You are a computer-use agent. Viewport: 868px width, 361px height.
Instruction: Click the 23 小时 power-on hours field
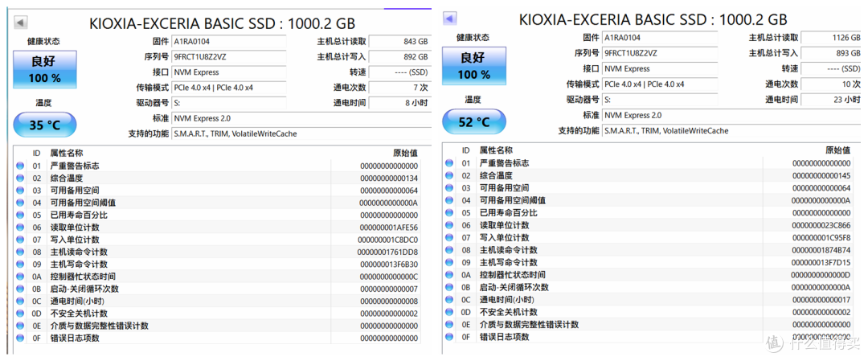point(832,100)
